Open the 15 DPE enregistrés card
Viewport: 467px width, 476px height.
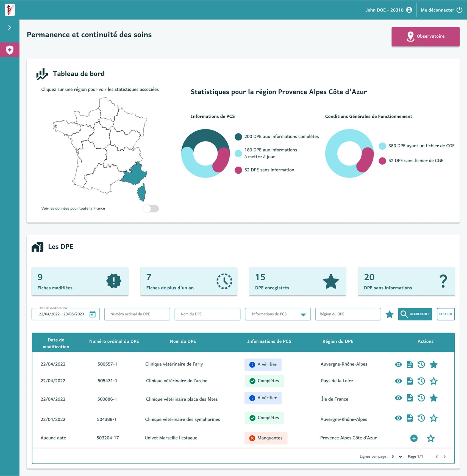pos(298,281)
